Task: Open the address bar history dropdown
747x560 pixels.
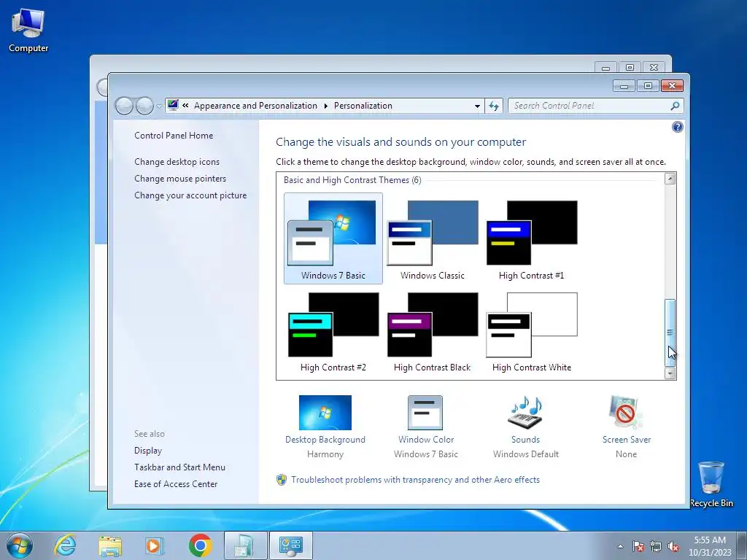Action: (x=477, y=106)
